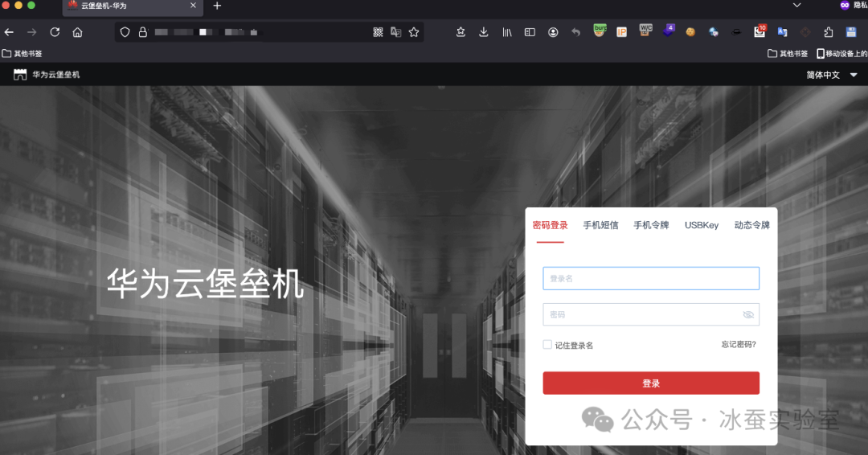Open 移动设备上的 bookmarks
The height and width of the screenshot is (455, 868).
coord(842,54)
